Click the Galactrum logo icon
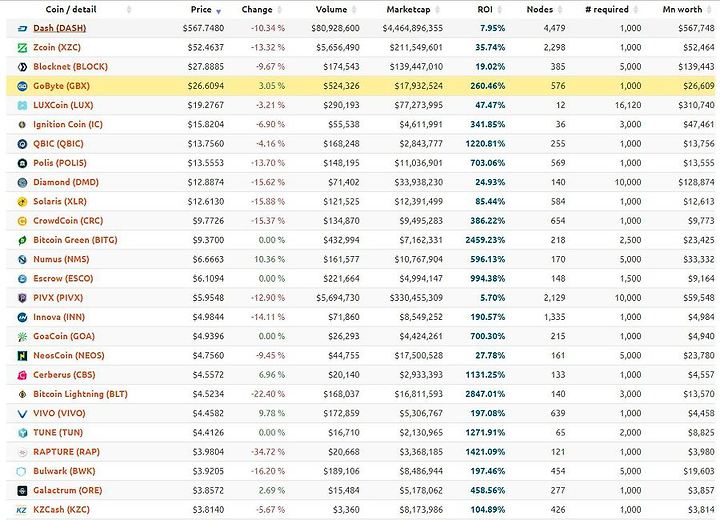 pyautogui.click(x=22, y=491)
